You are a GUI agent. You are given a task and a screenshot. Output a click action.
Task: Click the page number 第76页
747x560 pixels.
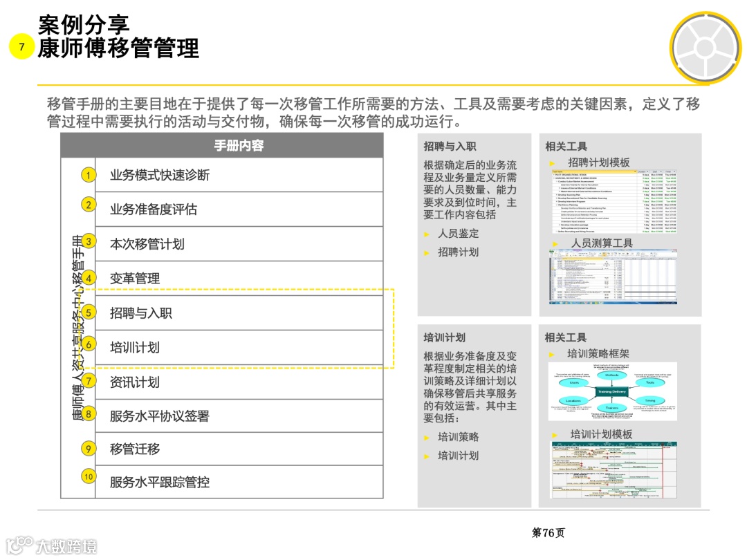pos(548,533)
